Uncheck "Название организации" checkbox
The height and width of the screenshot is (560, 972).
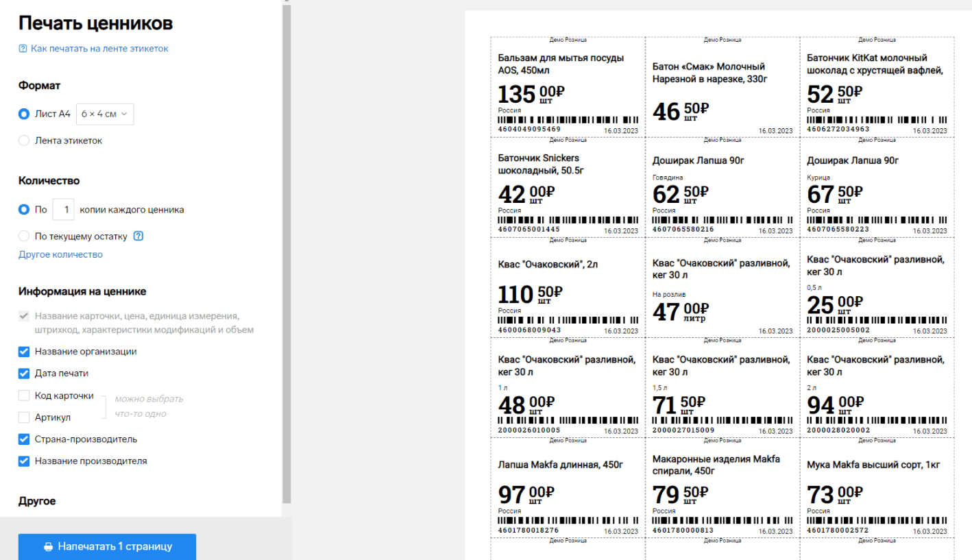coord(24,352)
